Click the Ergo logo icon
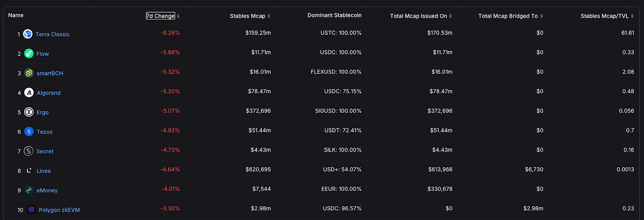Image resolution: width=644 pixels, height=220 pixels. click(x=29, y=112)
